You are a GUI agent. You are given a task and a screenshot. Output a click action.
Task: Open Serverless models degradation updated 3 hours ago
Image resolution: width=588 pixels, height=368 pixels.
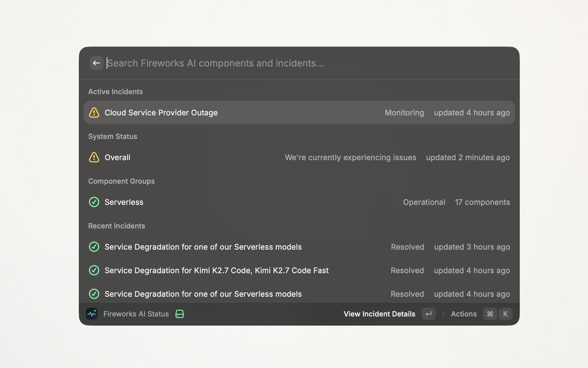299,247
